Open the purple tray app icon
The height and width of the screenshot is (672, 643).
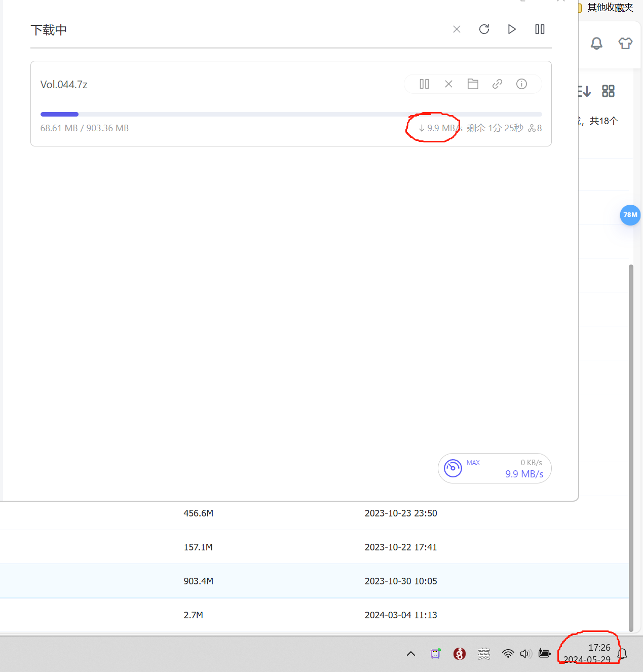tap(436, 654)
